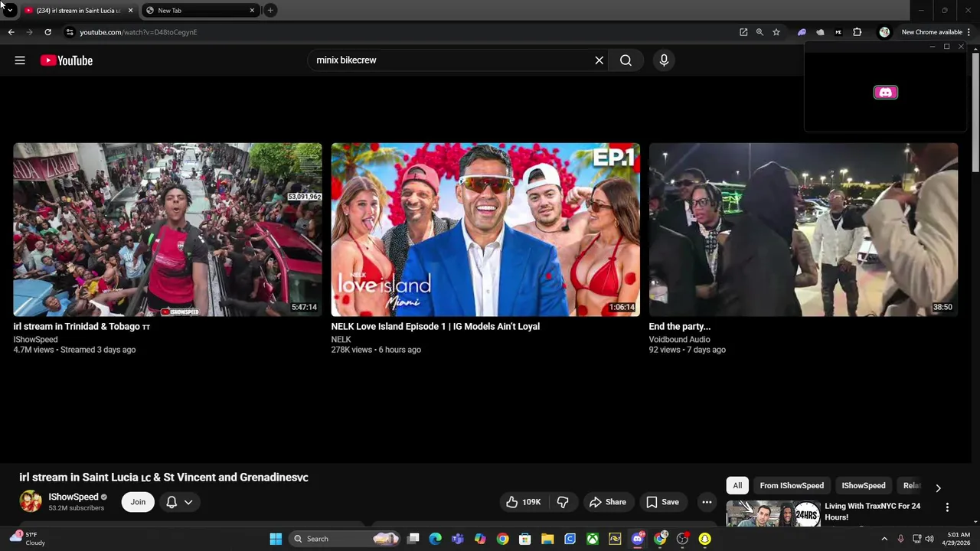Image resolution: width=980 pixels, height=551 pixels.
Task: Run the search with magnifier button
Action: click(626, 60)
